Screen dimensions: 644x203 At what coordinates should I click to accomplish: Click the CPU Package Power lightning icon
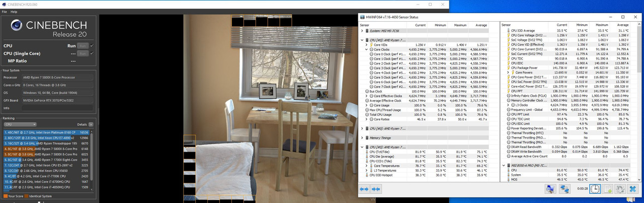point(509,67)
